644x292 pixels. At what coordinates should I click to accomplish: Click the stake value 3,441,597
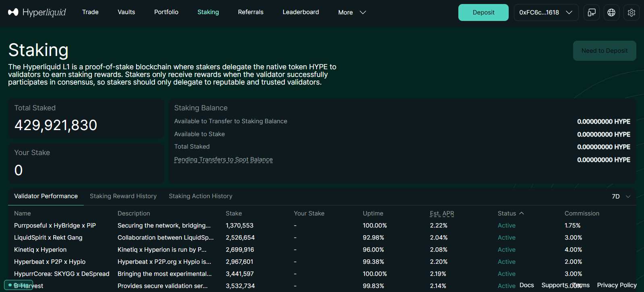240,274
